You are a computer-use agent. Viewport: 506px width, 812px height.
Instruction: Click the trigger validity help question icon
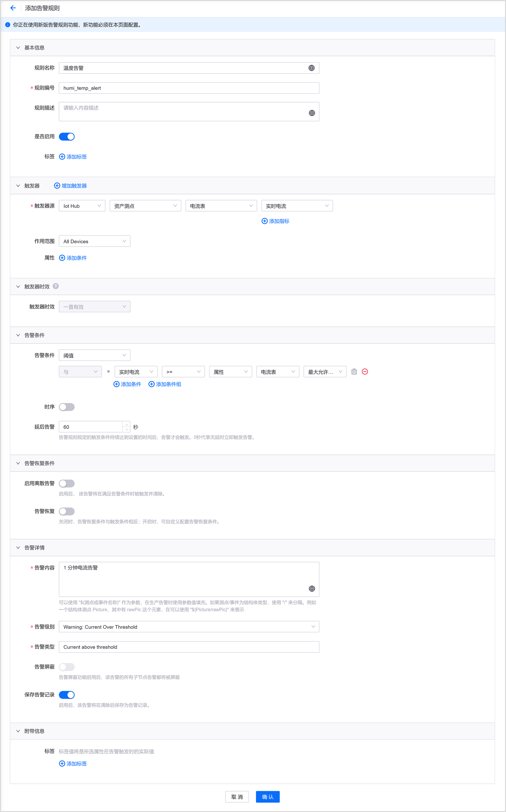click(56, 286)
